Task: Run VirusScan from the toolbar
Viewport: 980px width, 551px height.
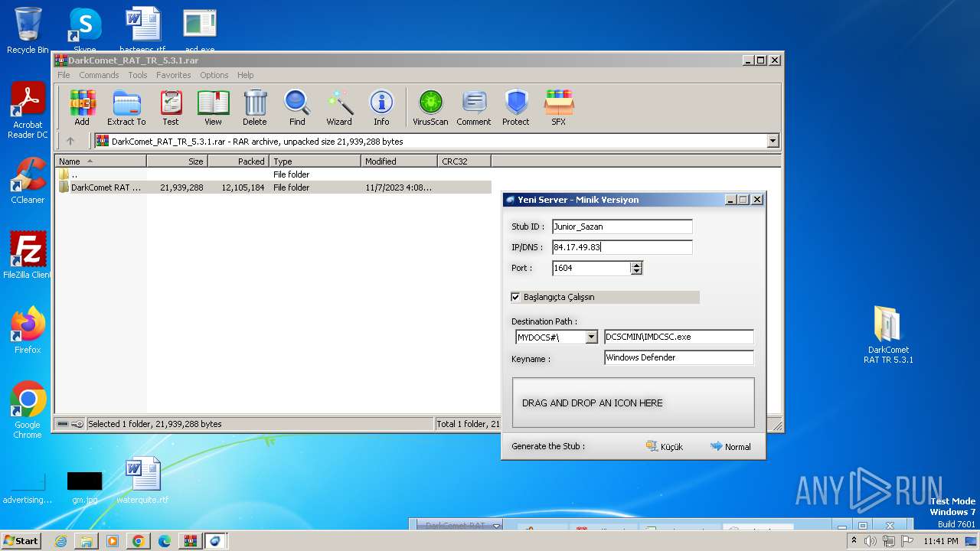Action: [x=430, y=108]
